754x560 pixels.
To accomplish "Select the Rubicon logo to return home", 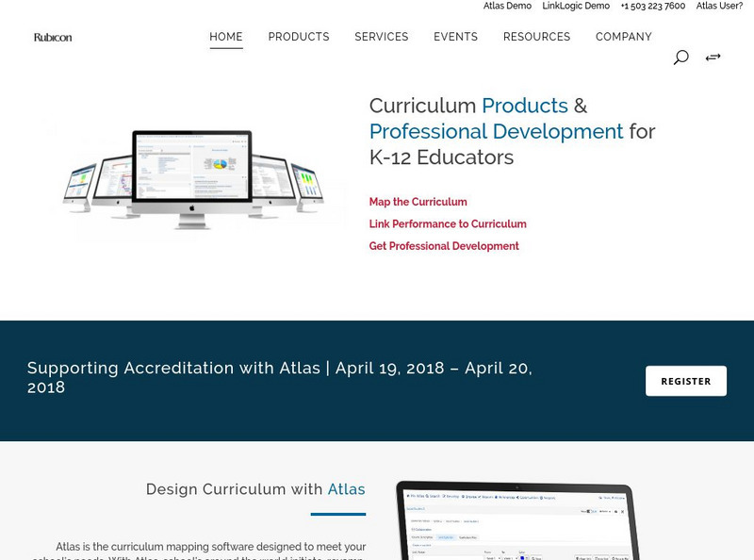I will click(x=52, y=38).
